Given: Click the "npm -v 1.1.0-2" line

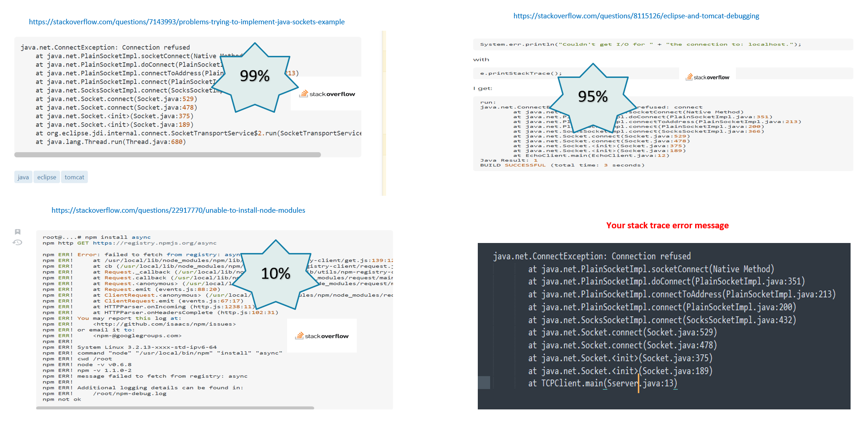Looking at the screenshot, I should click(x=87, y=370).
